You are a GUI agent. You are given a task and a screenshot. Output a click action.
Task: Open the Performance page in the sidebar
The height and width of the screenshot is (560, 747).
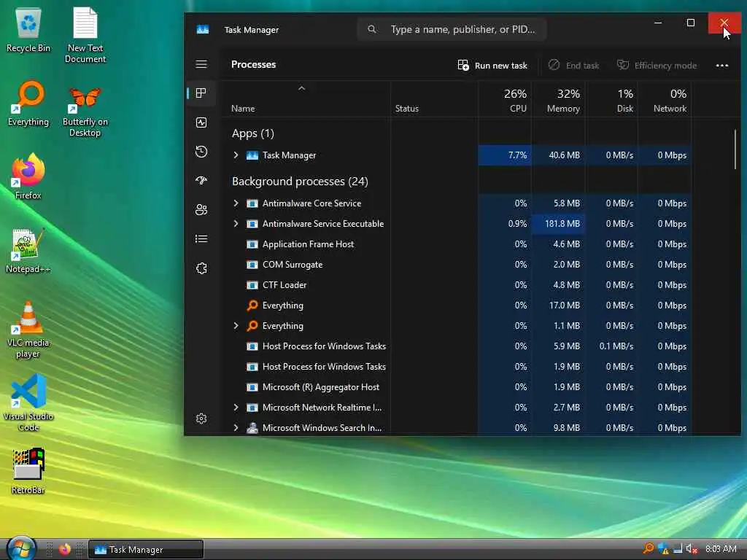pos(201,122)
